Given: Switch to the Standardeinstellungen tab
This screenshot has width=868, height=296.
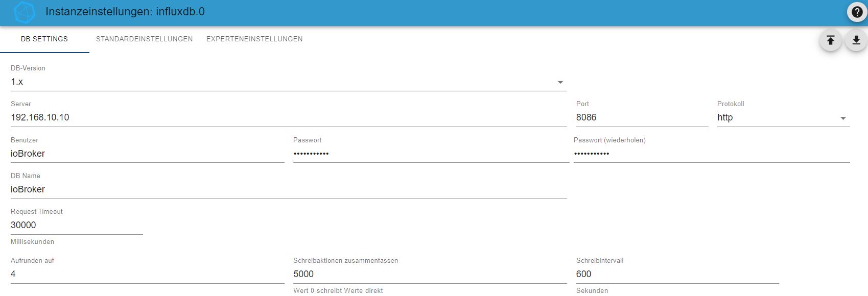Looking at the screenshot, I should click(145, 39).
